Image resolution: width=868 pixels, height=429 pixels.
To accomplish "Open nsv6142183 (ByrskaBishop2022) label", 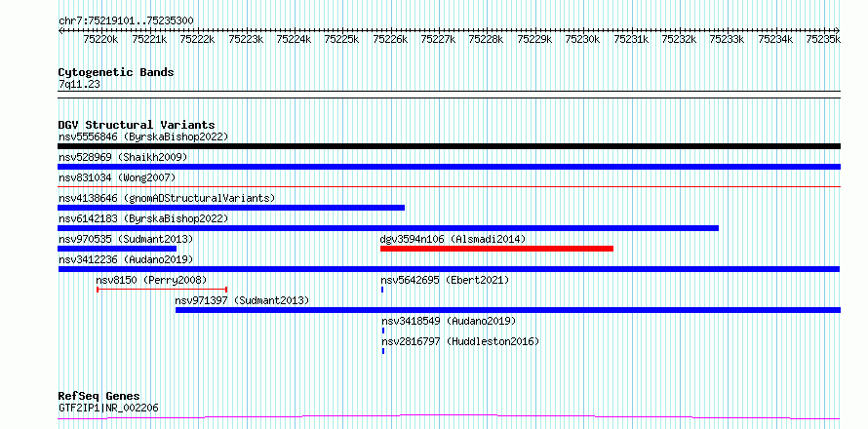I will click(x=143, y=218).
